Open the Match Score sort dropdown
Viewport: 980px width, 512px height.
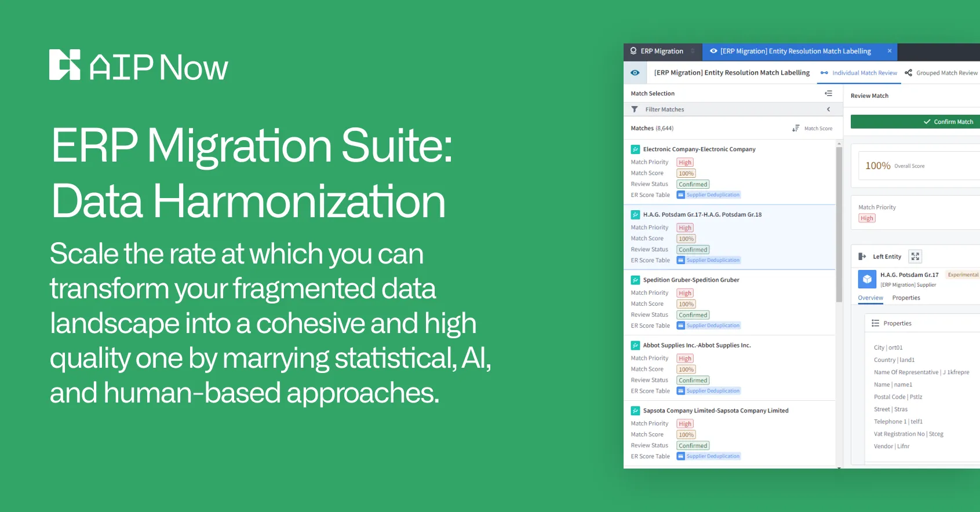(x=818, y=129)
